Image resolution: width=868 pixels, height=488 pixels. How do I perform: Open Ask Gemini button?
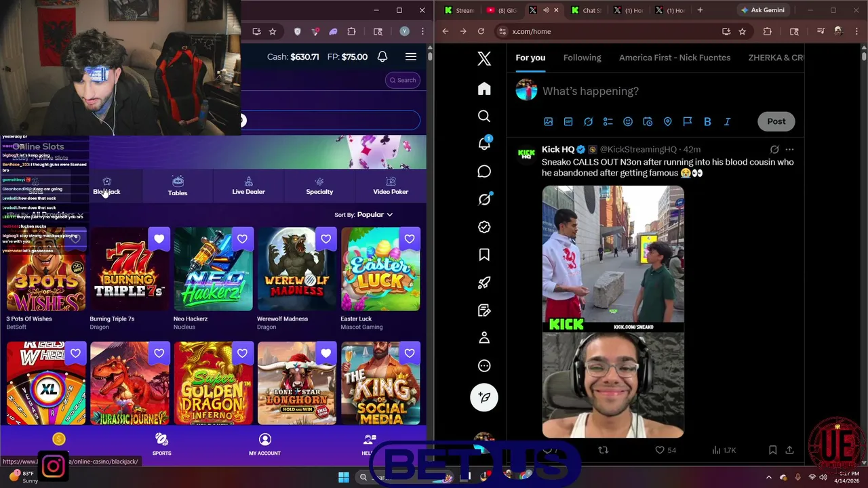pos(763,10)
